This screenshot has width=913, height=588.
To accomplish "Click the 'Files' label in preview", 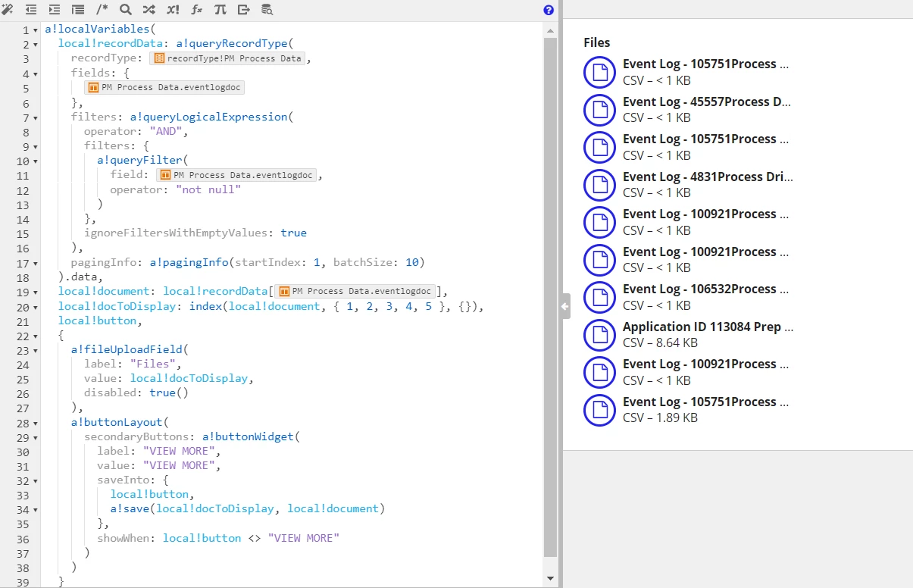I will click(x=597, y=43).
